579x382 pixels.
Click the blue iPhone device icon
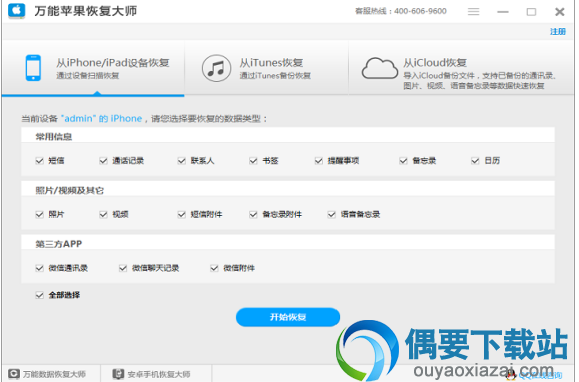(33, 68)
